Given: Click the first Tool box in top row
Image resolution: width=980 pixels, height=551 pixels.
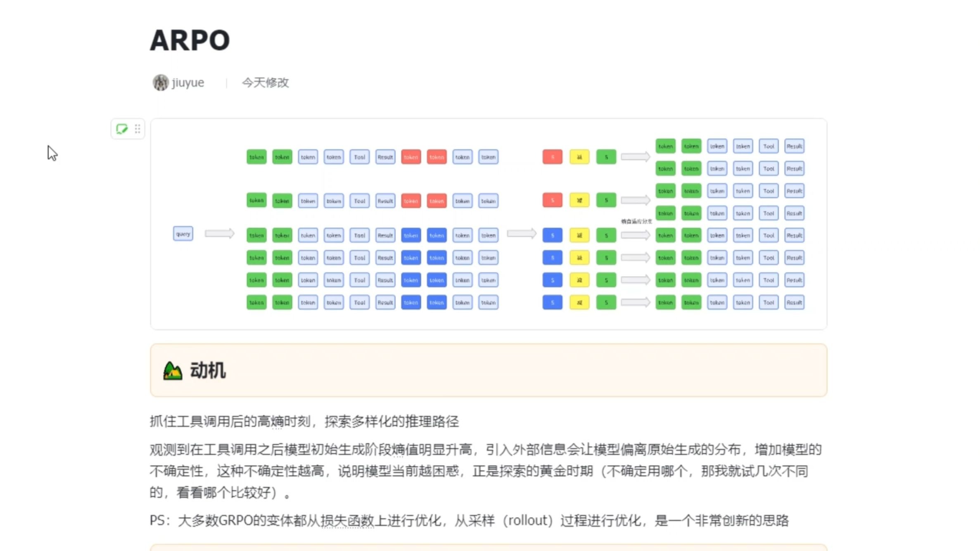Looking at the screenshot, I should (x=359, y=157).
